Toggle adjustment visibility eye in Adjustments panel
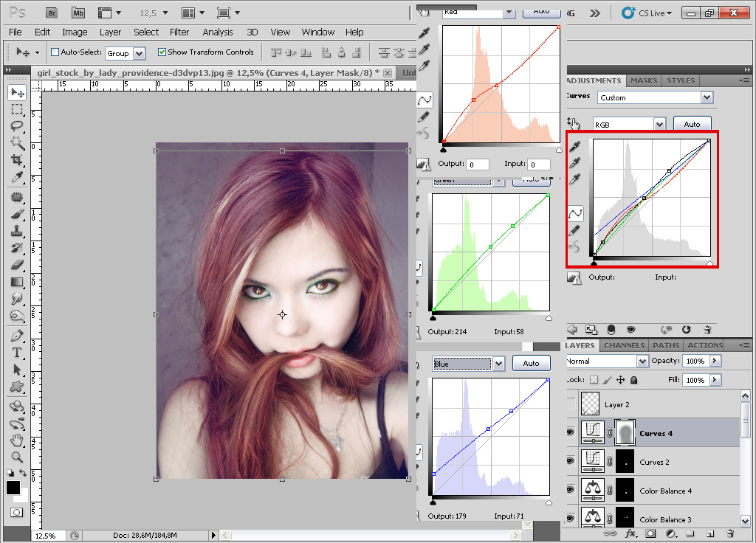The height and width of the screenshot is (543, 756). click(x=630, y=330)
